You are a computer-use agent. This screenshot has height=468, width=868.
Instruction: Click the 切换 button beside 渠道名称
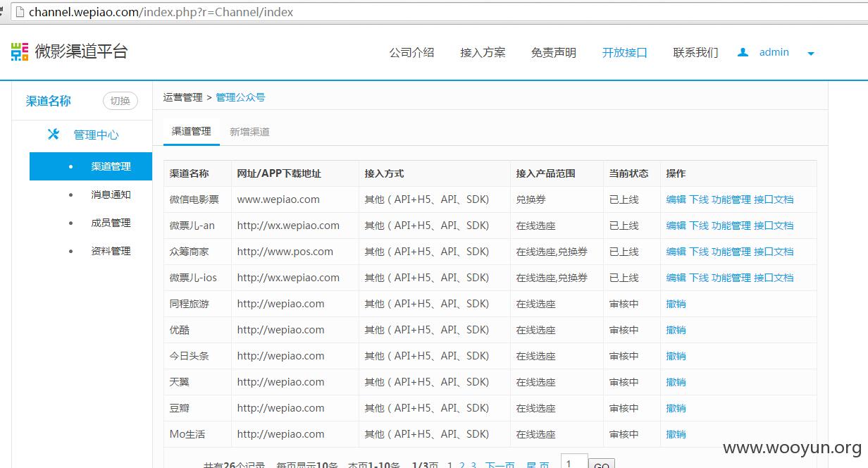120,101
